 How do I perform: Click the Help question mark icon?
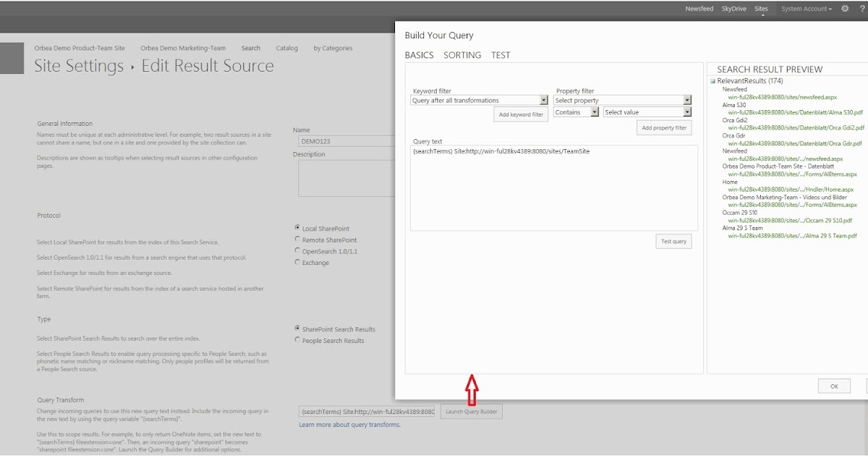(861, 9)
